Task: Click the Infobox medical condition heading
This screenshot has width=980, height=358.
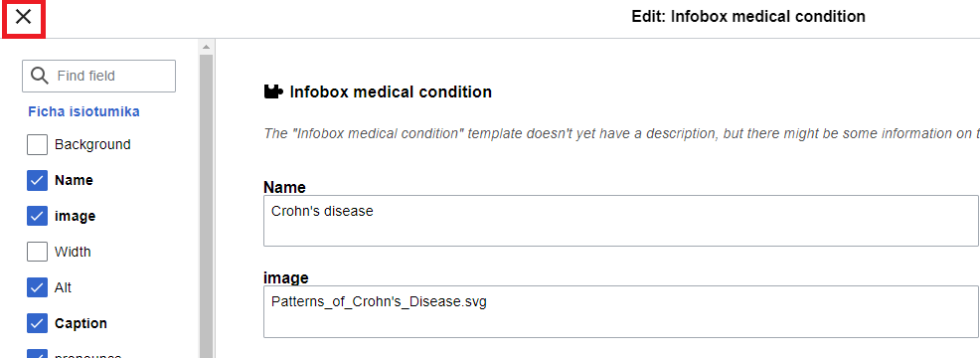Action: point(391,92)
